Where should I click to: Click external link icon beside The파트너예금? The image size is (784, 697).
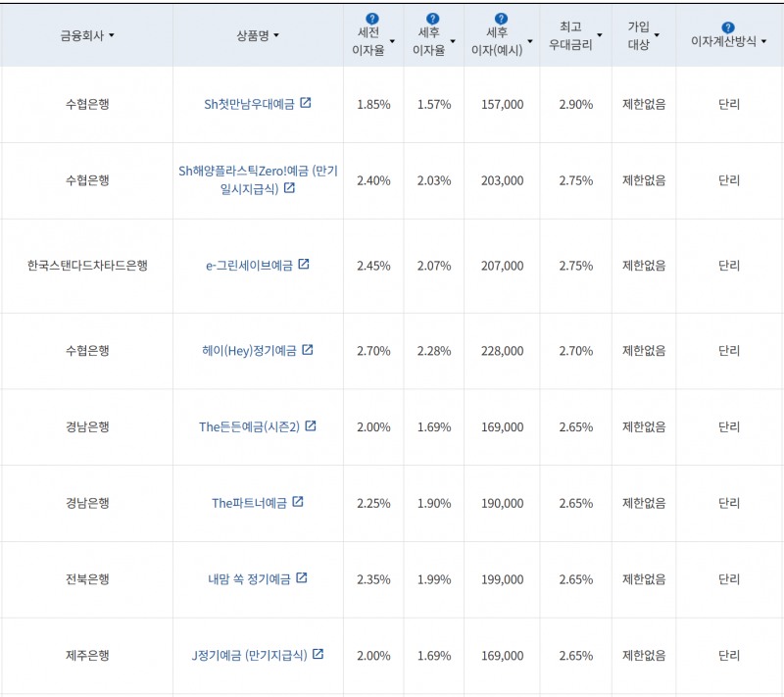298,502
